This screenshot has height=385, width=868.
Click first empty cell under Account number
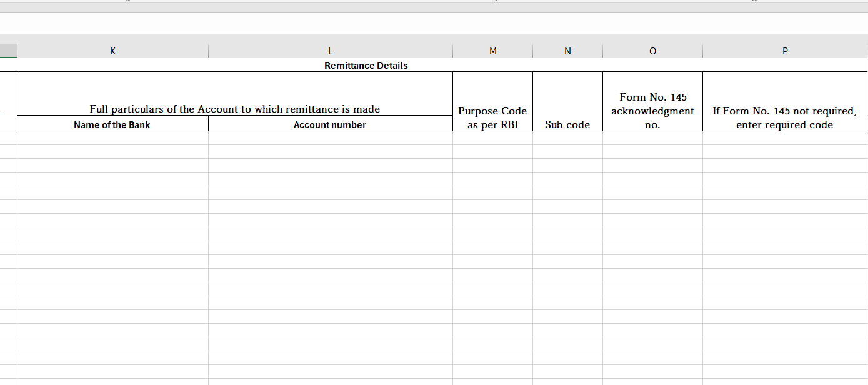[331, 138]
